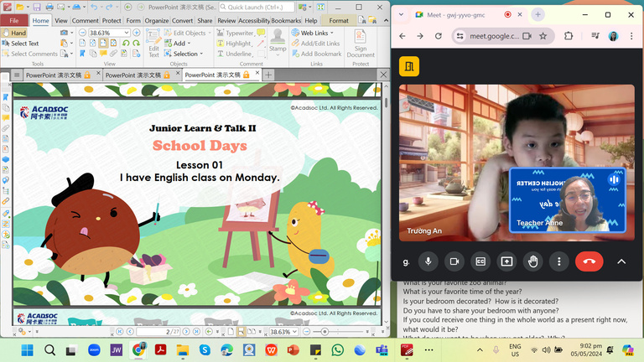Click the zoom out minus button in ribbon
The height and width of the screenshot is (362, 644).
coord(82,33)
